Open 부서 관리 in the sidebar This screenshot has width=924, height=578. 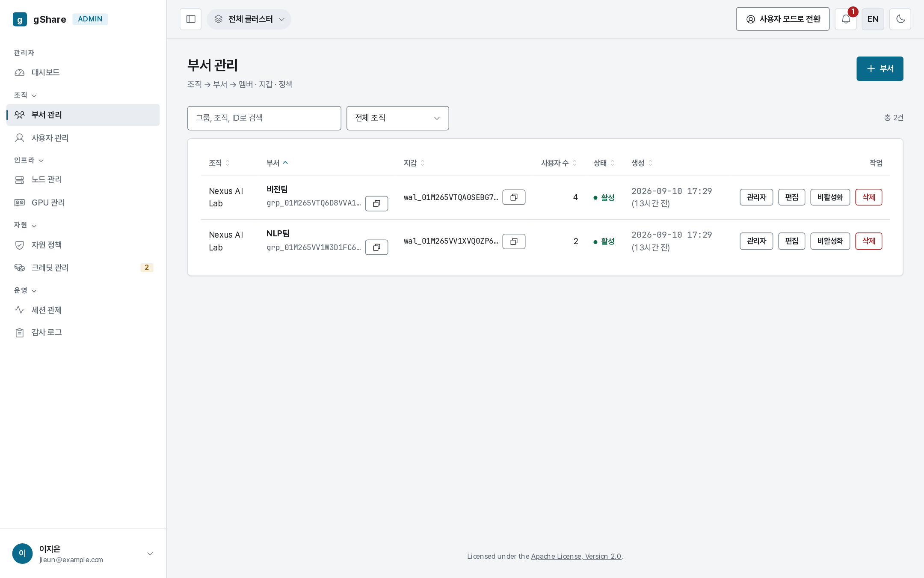(x=83, y=115)
